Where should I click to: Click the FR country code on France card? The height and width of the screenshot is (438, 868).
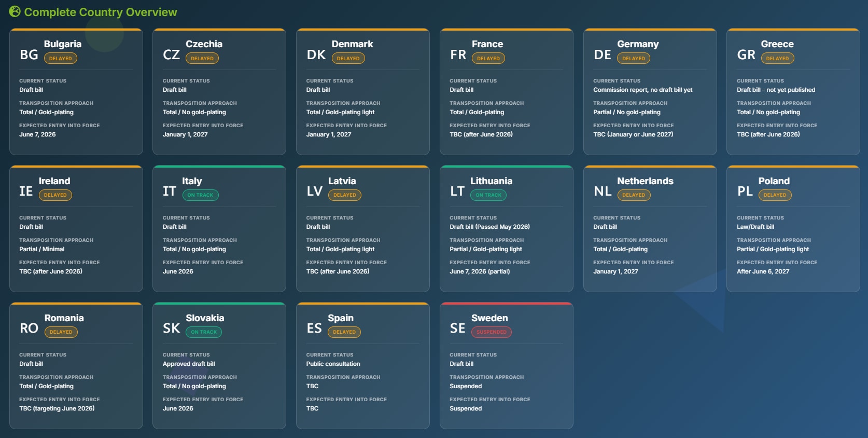[x=458, y=54]
